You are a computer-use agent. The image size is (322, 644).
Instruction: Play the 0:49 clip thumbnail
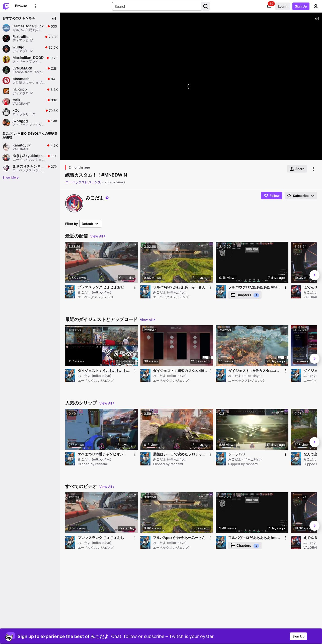tap(102, 429)
